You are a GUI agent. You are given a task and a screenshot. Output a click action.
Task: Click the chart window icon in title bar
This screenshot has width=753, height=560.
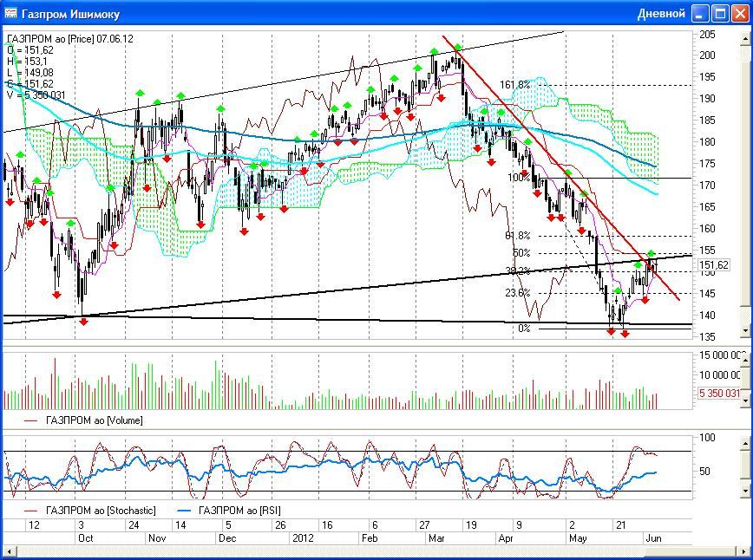[x=10, y=13]
